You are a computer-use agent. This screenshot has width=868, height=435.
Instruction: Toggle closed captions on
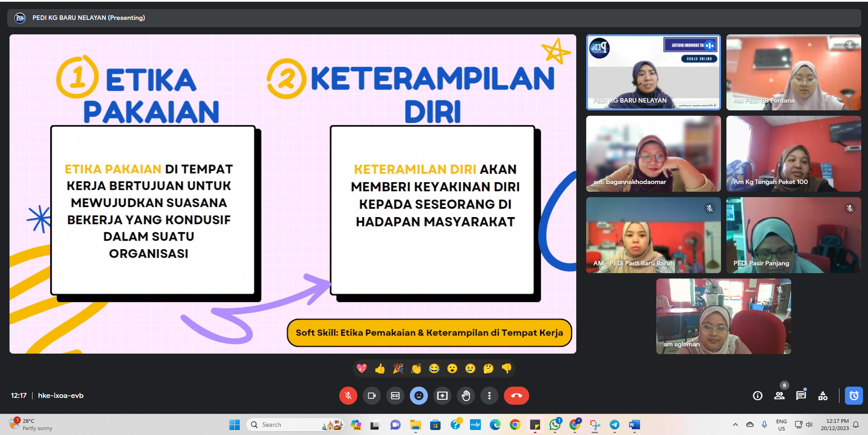coord(395,396)
